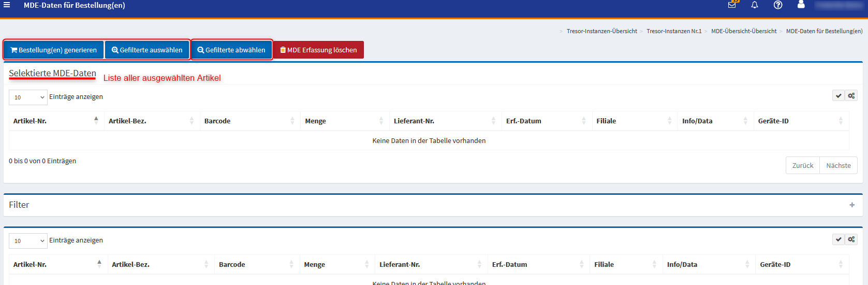Sort the upper table by Artikel-Nr. arrow

point(96,120)
